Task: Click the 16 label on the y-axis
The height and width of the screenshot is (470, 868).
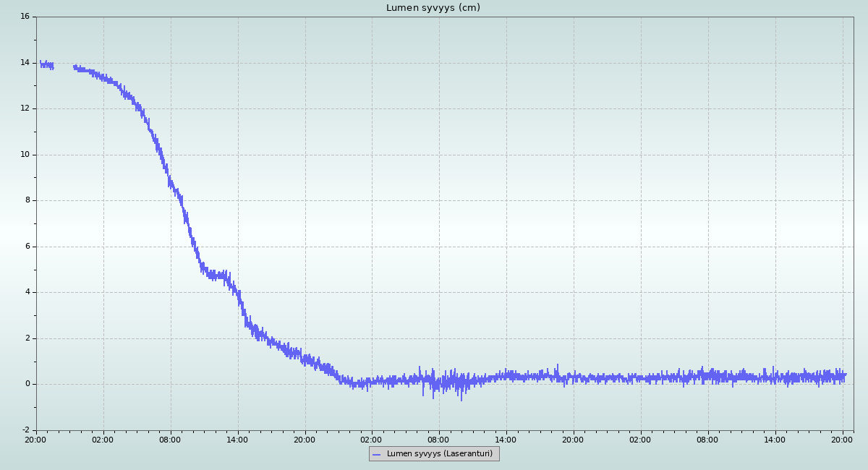Action: click(x=25, y=17)
